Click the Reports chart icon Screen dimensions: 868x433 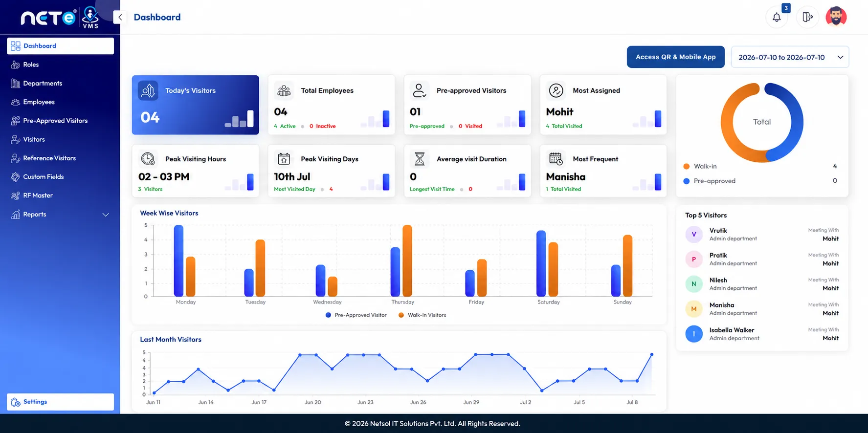click(16, 215)
